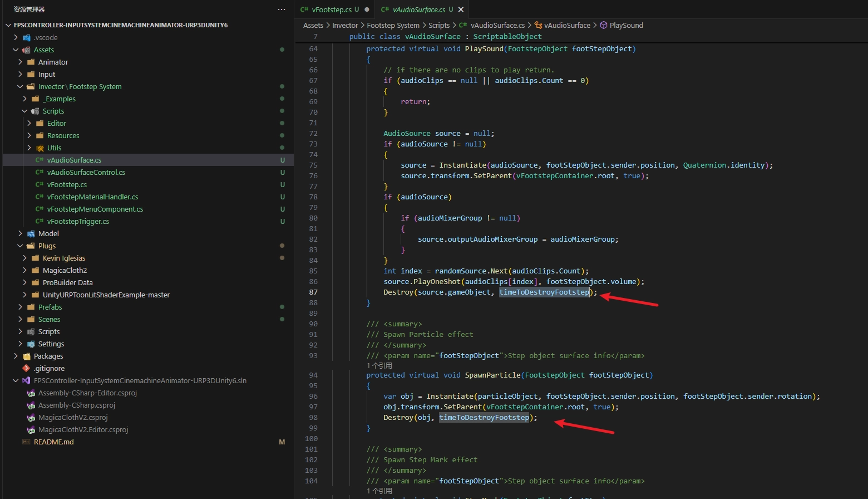This screenshot has width=868, height=499.
Task: Click the PlayOneShot call on line 86
Action: (437, 281)
